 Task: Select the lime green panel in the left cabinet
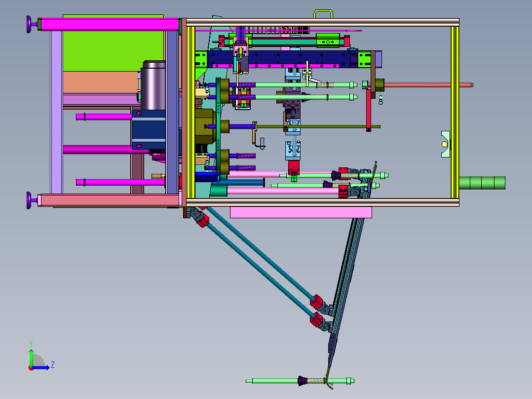coord(114,51)
